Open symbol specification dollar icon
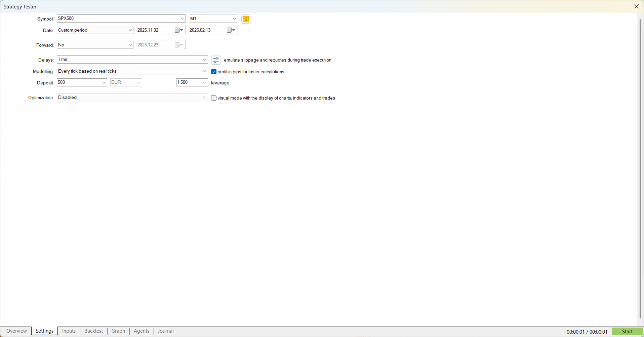This screenshot has height=337, width=644. click(x=246, y=19)
